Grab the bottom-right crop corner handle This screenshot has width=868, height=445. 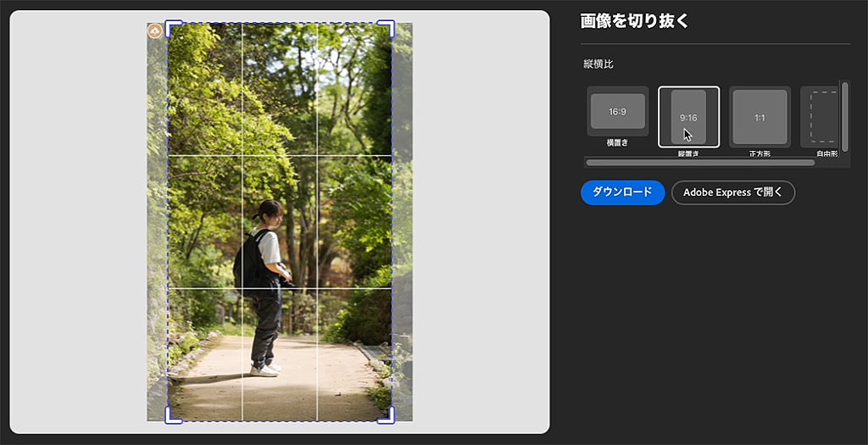(x=387, y=415)
